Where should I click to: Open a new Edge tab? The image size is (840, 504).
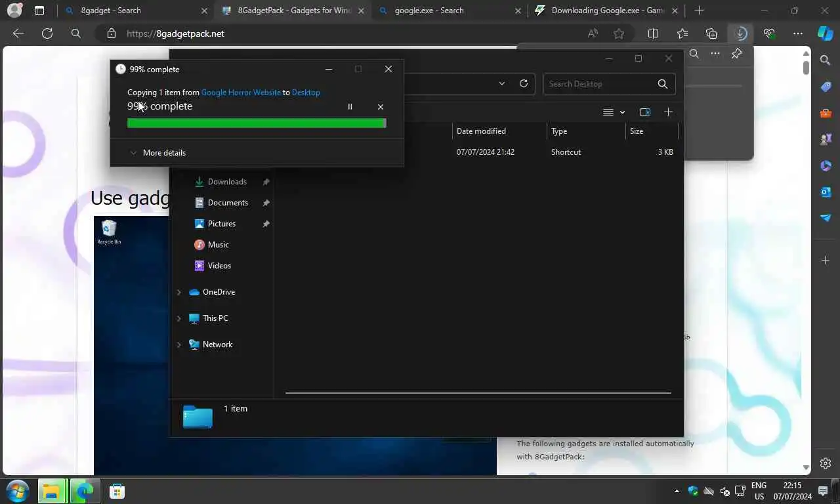pos(700,10)
